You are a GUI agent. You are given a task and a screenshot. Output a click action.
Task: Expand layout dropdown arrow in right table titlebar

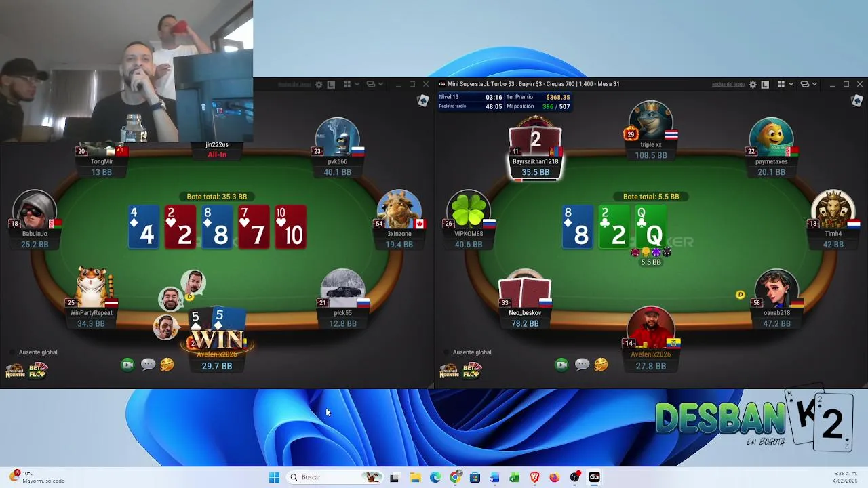pyautogui.click(x=791, y=85)
